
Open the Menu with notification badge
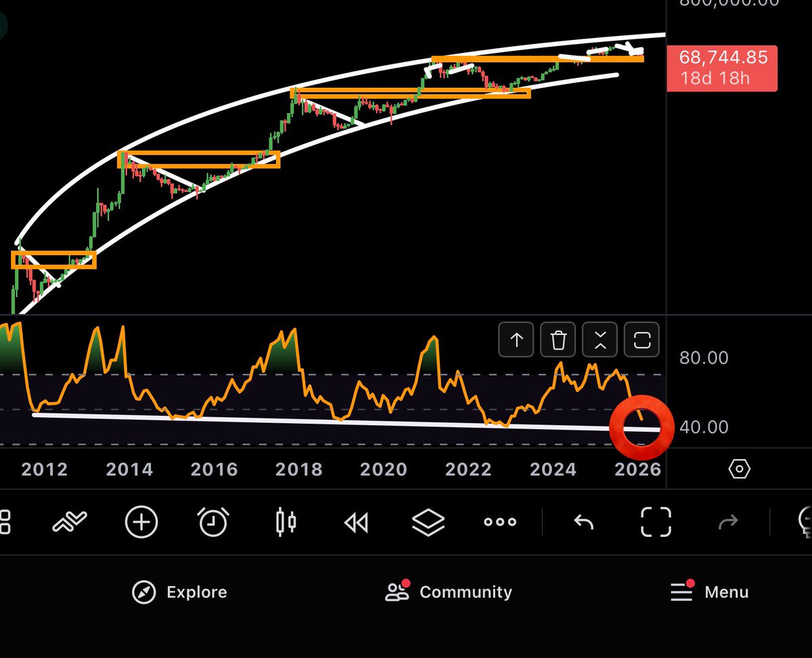pyautogui.click(x=709, y=592)
